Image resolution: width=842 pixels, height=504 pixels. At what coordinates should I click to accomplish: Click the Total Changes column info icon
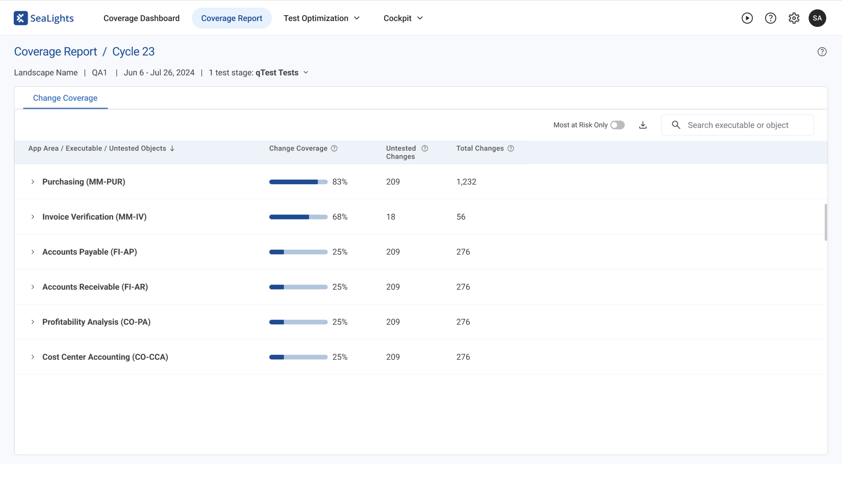point(510,149)
